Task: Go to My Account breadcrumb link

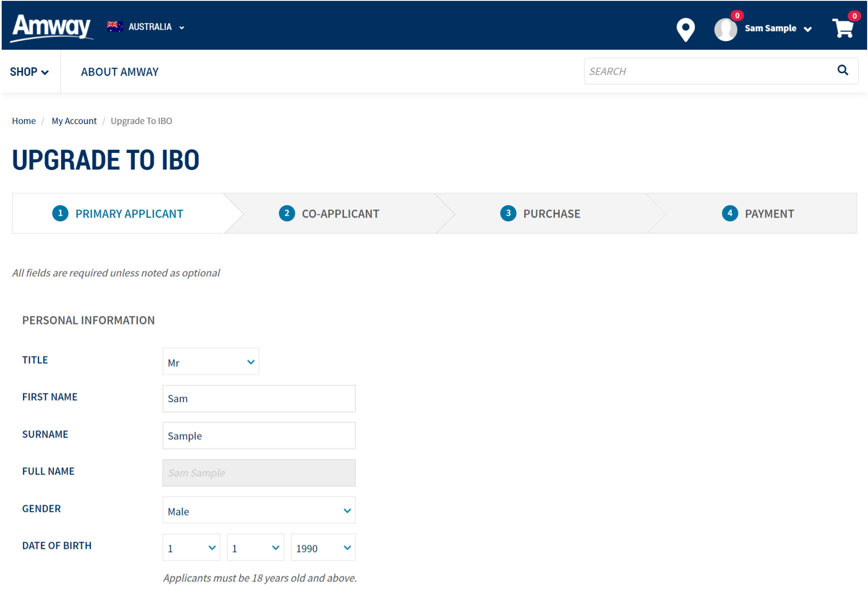Action: coord(74,121)
